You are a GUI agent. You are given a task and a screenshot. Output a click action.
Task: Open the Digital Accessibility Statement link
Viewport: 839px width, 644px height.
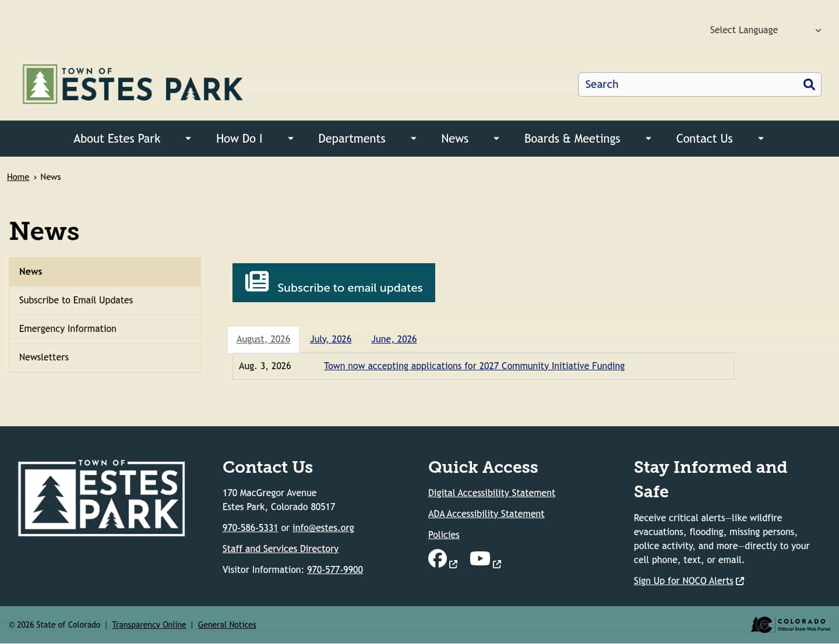tap(492, 493)
